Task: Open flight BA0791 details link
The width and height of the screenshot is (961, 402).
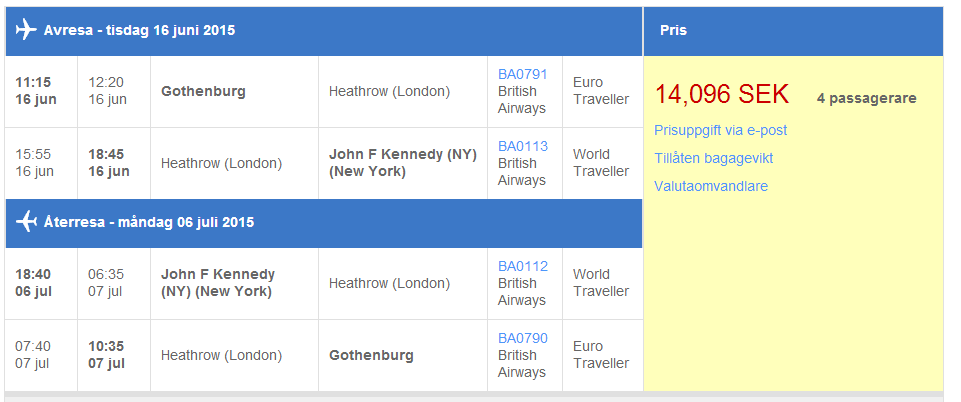Action: 522,74
